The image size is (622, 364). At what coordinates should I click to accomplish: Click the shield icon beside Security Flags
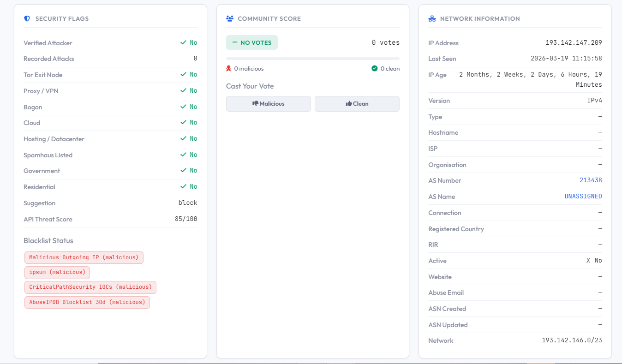(27, 19)
